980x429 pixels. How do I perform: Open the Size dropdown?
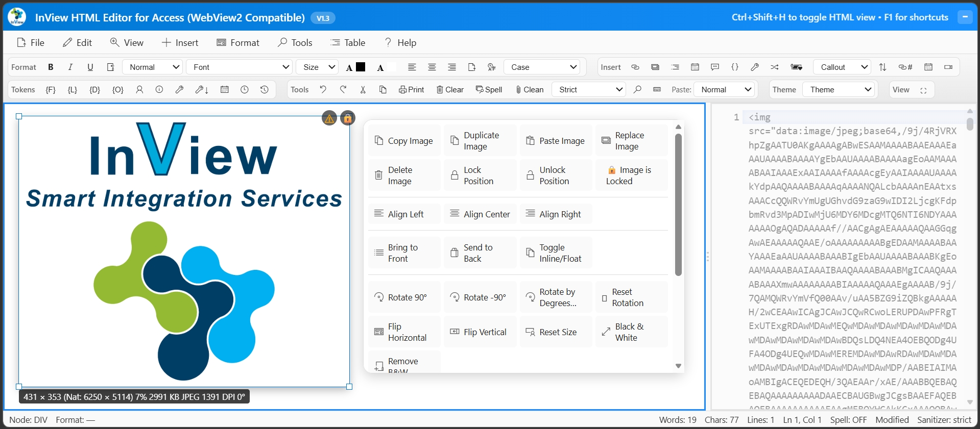[x=317, y=67]
